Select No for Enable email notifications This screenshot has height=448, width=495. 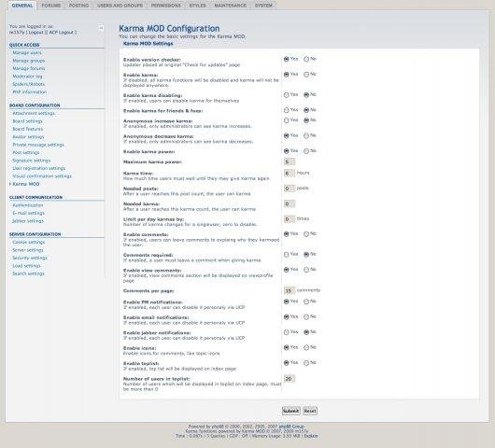click(306, 317)
